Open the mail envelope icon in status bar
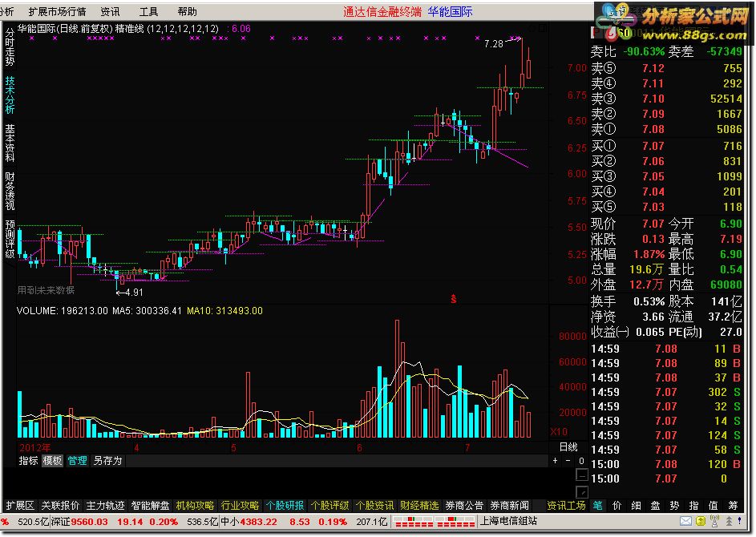The height and width of the screenshot is (537, 756). [685, 521]
